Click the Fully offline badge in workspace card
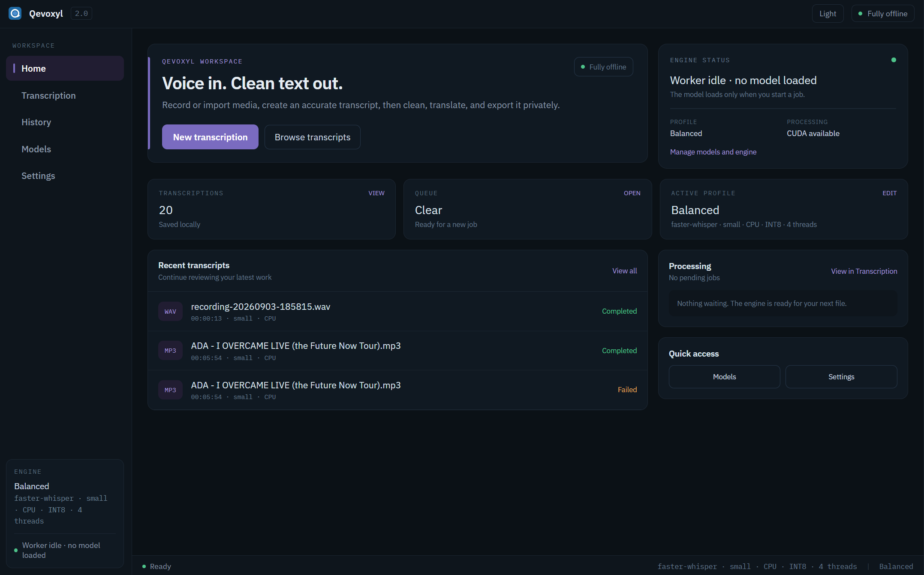This screenshot has width=924, height=575. point(603,67)
